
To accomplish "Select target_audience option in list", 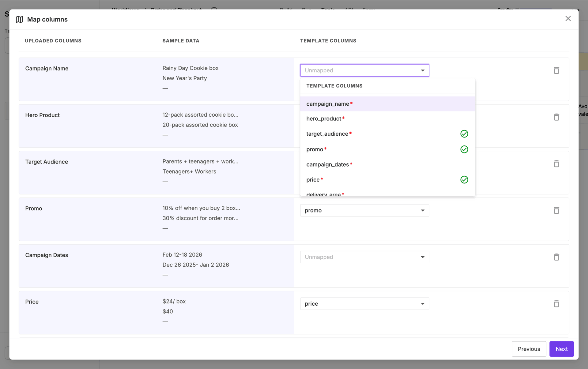I will tap(387, 134).
